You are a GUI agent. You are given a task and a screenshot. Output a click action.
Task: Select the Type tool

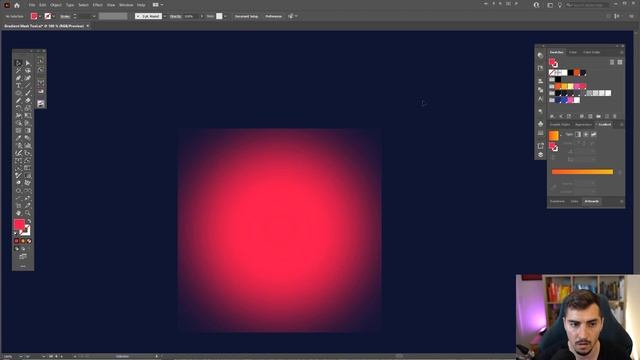tap(18, 86)
